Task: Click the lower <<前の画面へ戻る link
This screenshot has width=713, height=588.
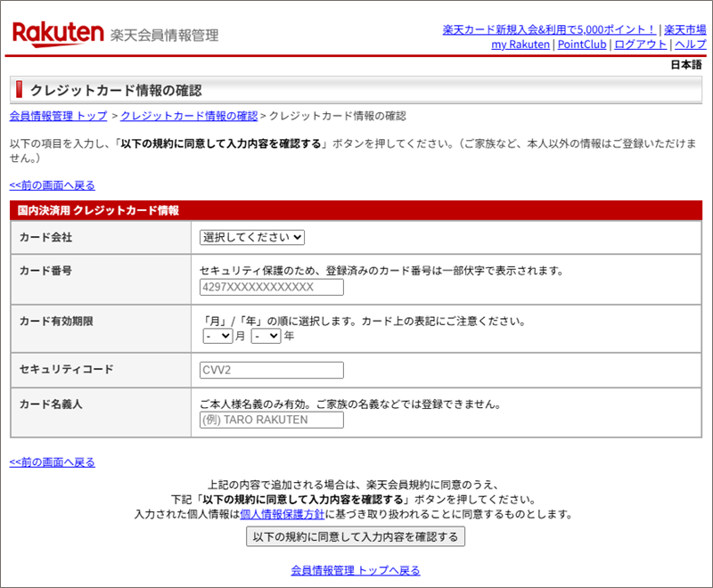Action: [x=52, y=462]
